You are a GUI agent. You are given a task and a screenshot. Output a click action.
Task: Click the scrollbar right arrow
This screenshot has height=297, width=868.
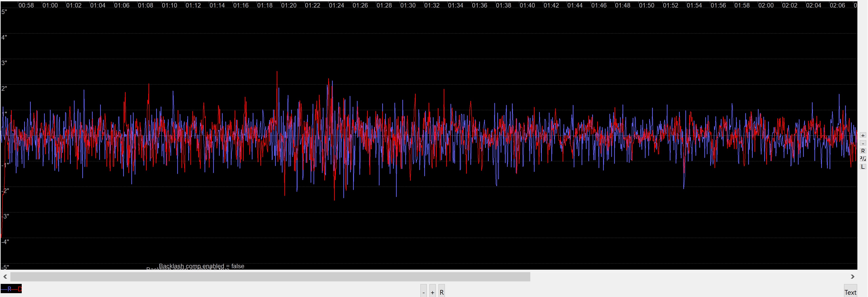(852, 277)
